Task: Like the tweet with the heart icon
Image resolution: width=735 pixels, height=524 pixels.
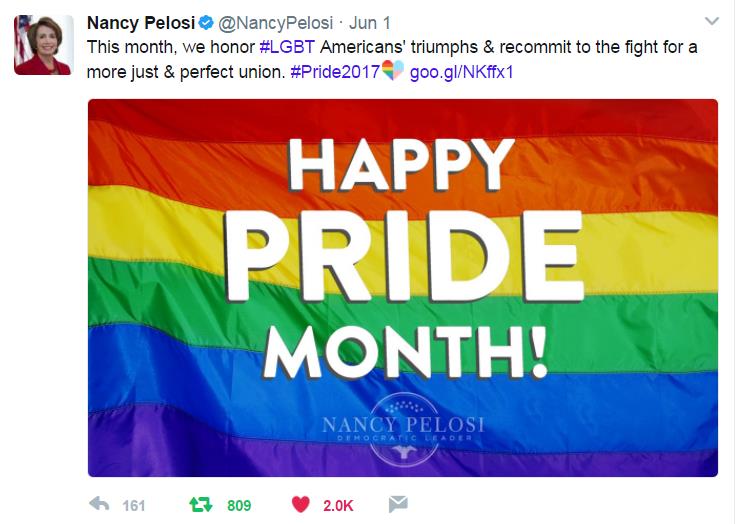Action: click(299, 504)
